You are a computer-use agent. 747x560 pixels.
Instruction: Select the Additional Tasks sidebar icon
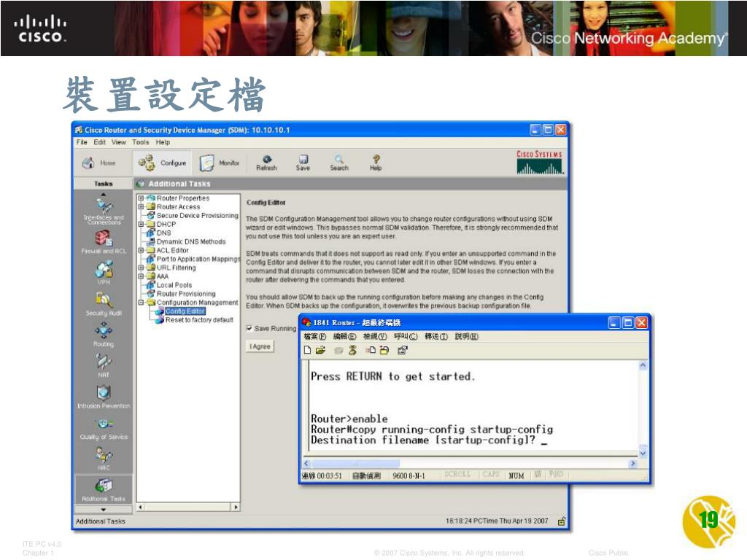104,491
